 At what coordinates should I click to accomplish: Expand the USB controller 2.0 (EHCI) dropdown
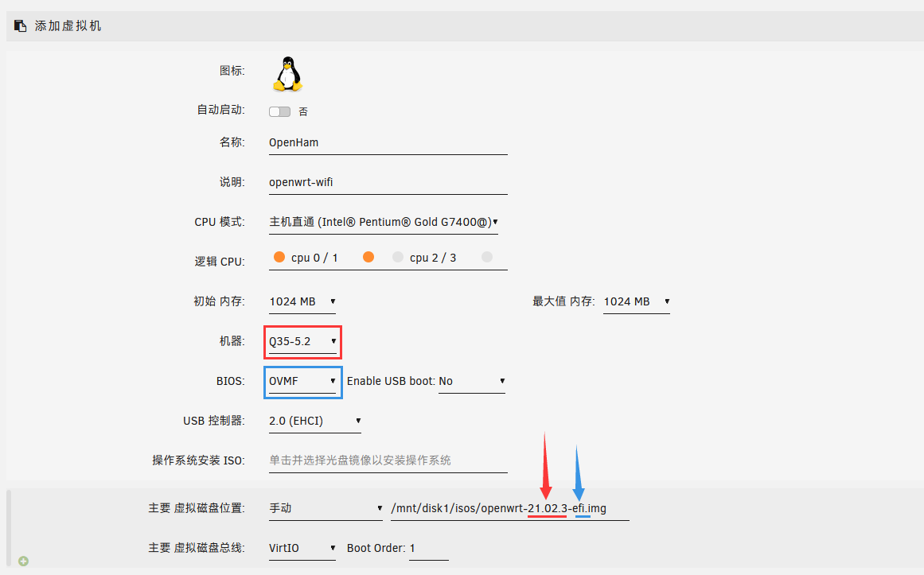[x=315, y=421]
